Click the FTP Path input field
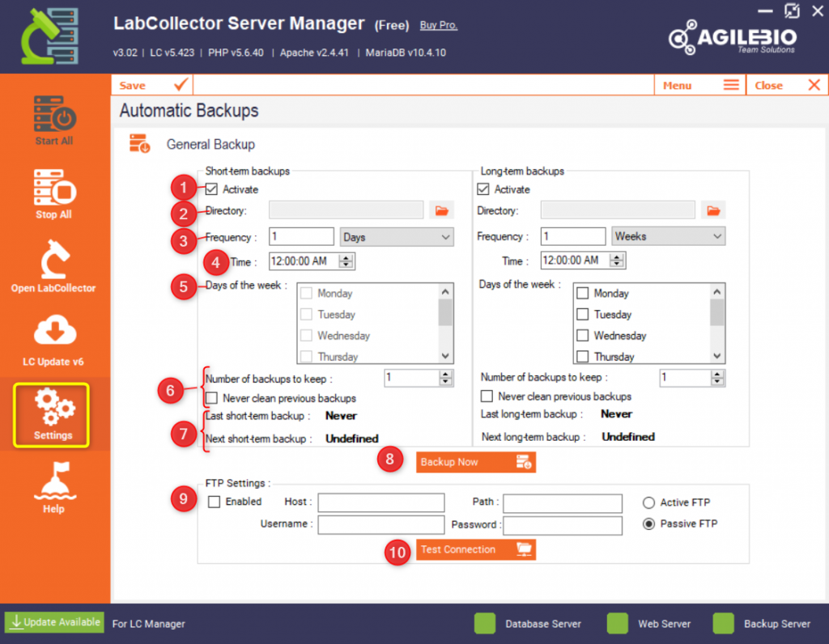Screen dimensions: 829x644 point(563,503)
